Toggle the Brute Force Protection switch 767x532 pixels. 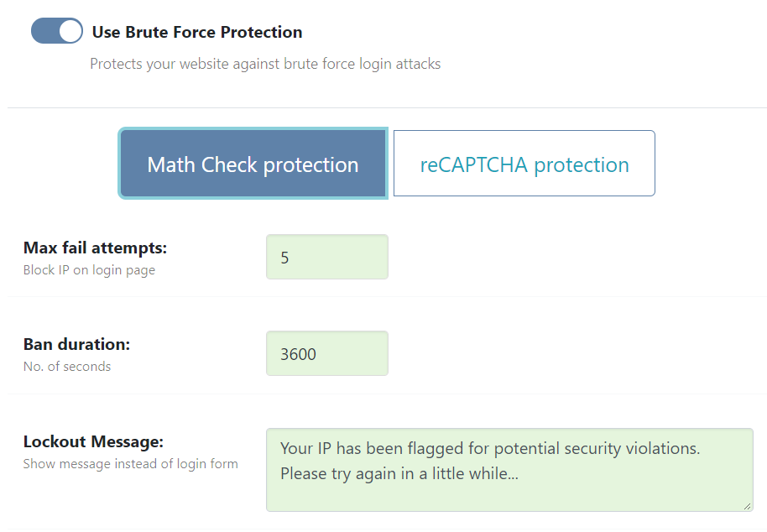tap(56, 31)
